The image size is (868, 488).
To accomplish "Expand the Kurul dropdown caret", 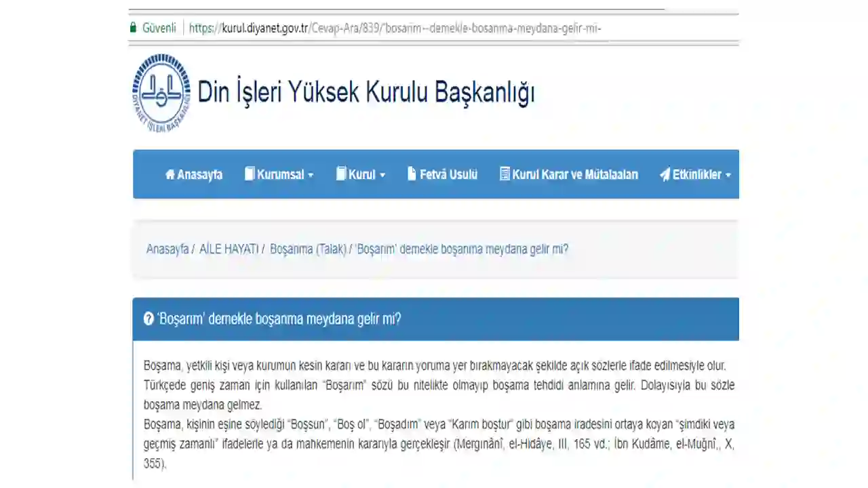I will [382, 175].
